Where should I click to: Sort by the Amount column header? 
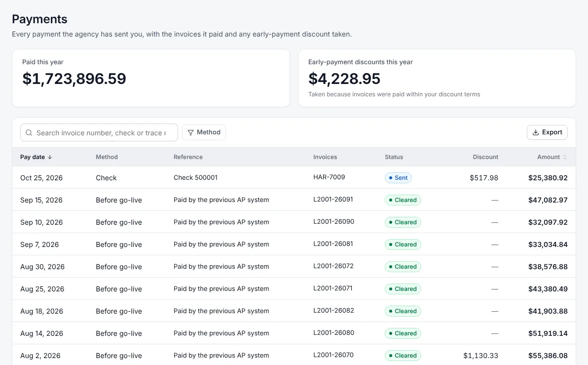552,157
